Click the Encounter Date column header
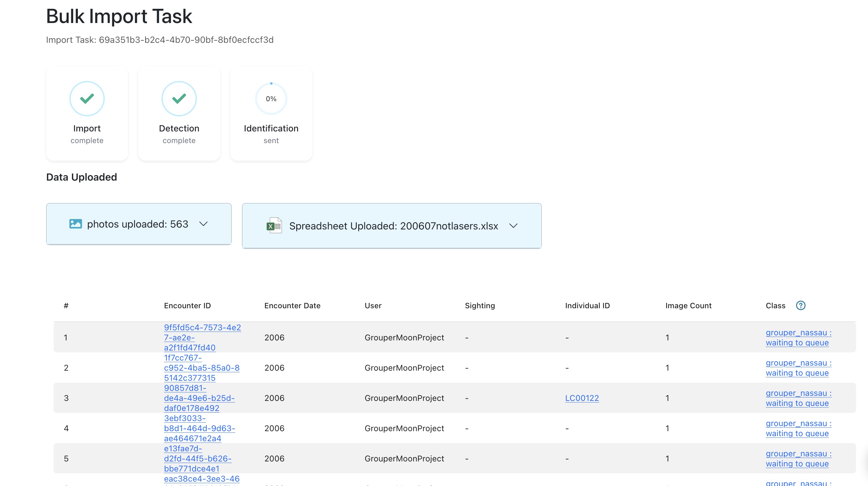Viewport: 868px width, 486px height. 292,305
